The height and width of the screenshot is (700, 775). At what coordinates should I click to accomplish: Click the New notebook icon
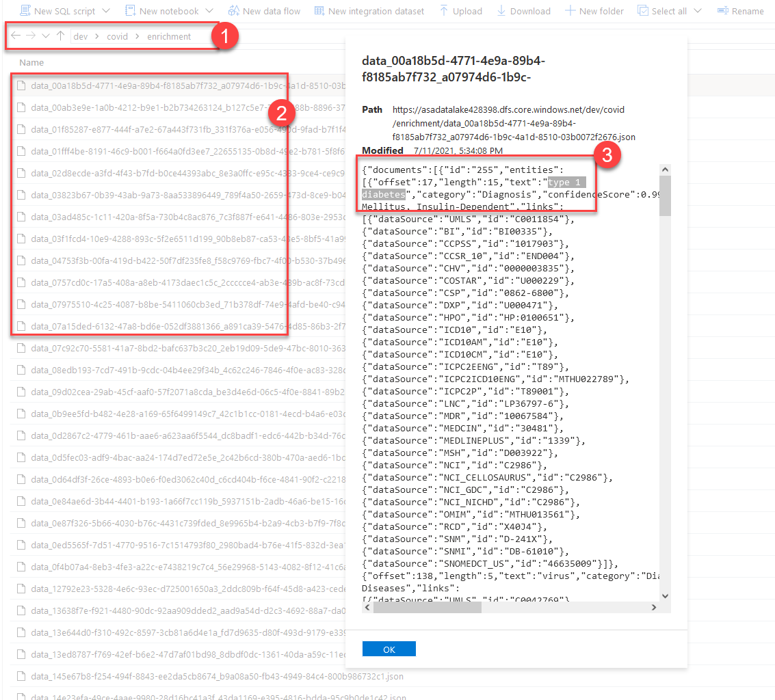130,11
